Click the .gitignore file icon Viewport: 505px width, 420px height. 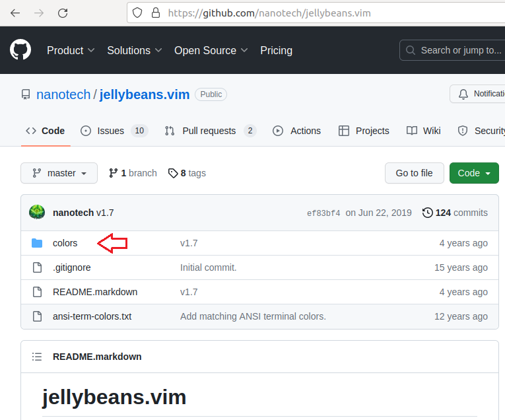38,267
